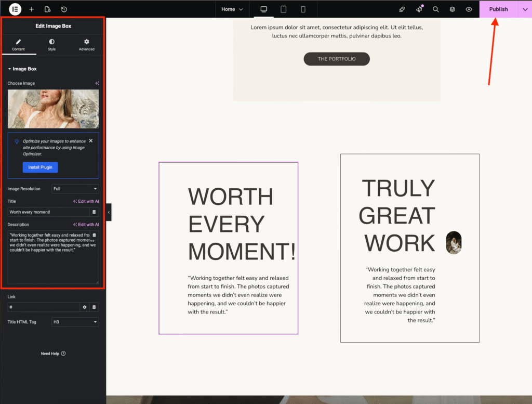Toggle preview with eye icon
Image resolution: width=532 pixels, height=404 pixels.
pos(469,9)
